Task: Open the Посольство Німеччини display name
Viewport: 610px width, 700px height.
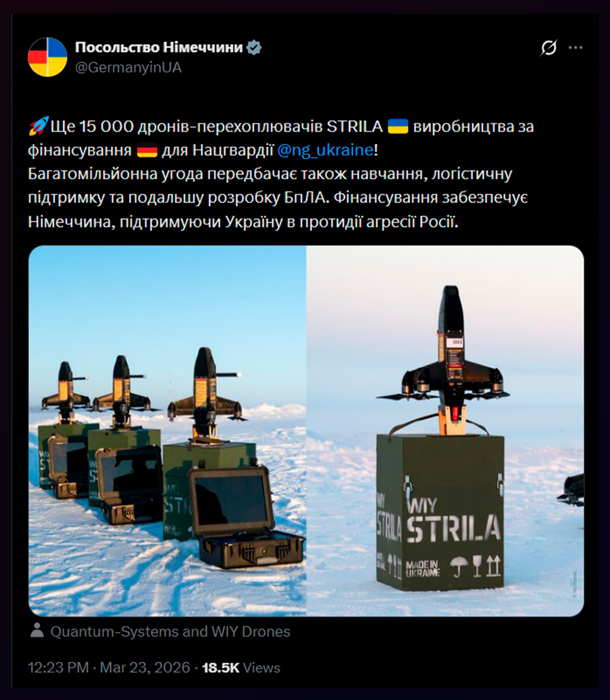Action: point(159,47)
